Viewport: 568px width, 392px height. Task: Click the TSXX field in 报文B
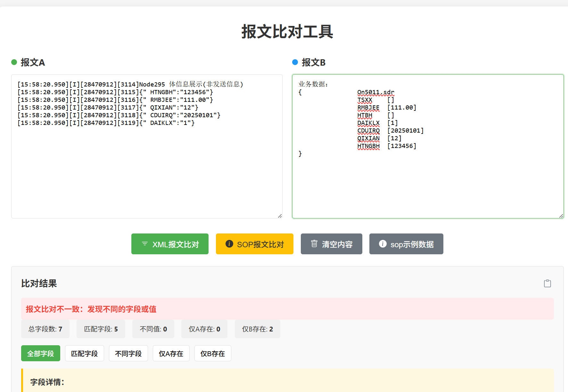tap(376, 100)
